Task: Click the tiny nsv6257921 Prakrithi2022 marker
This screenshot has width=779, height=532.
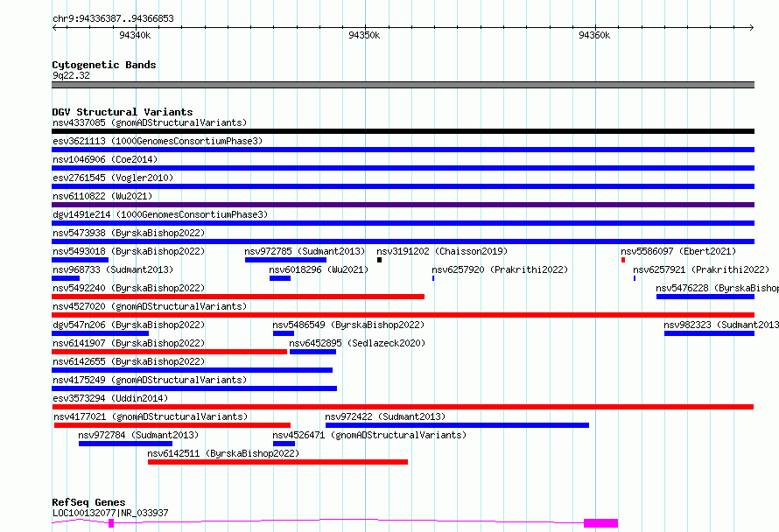Action: coord(635,278)
